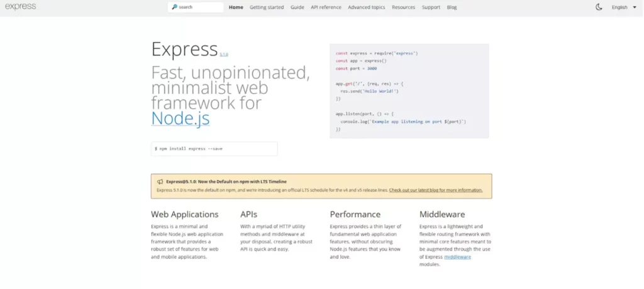This screenshot has height=289, width=644.
Task: Click the middleware link in Middleware section
Action: point(458,257)
